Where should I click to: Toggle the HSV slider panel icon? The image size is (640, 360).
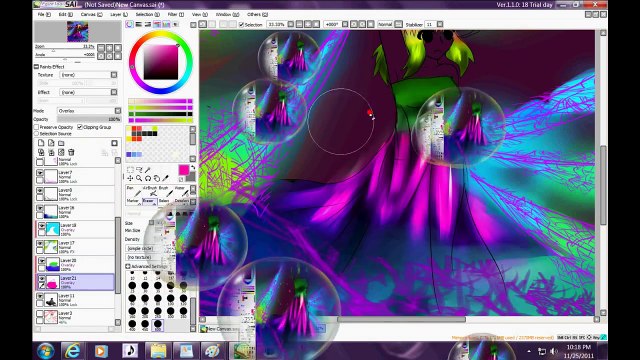148,24
